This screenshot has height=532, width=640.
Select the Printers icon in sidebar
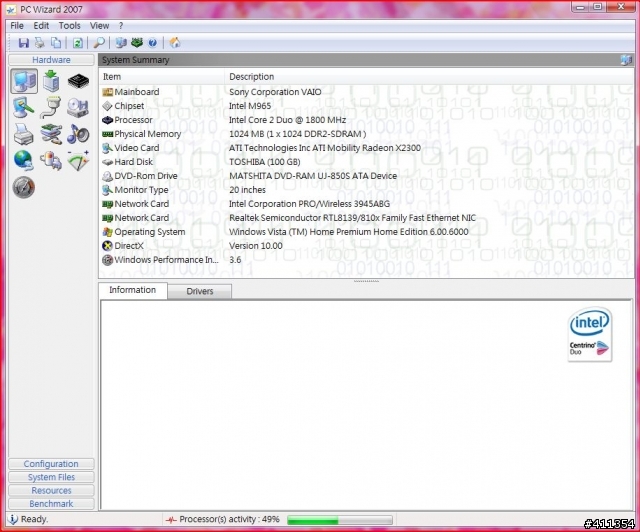pyautogui.click(x=24, y=134)
